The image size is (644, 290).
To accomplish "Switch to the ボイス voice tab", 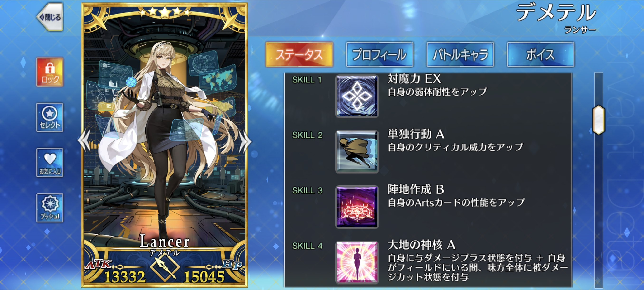I will (x=540, y=54).
